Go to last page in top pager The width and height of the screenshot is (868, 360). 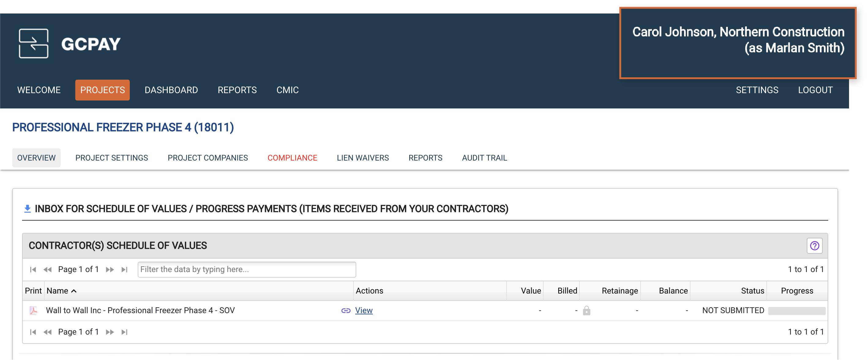tap(124, 270)
